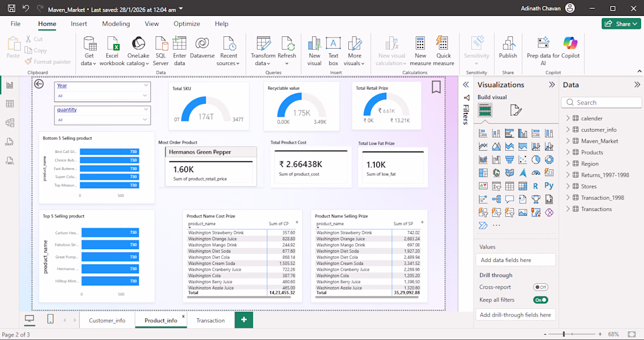Expand the Products table
The height and width of the screenshot is (340, 644).
(x=568, y=152)
